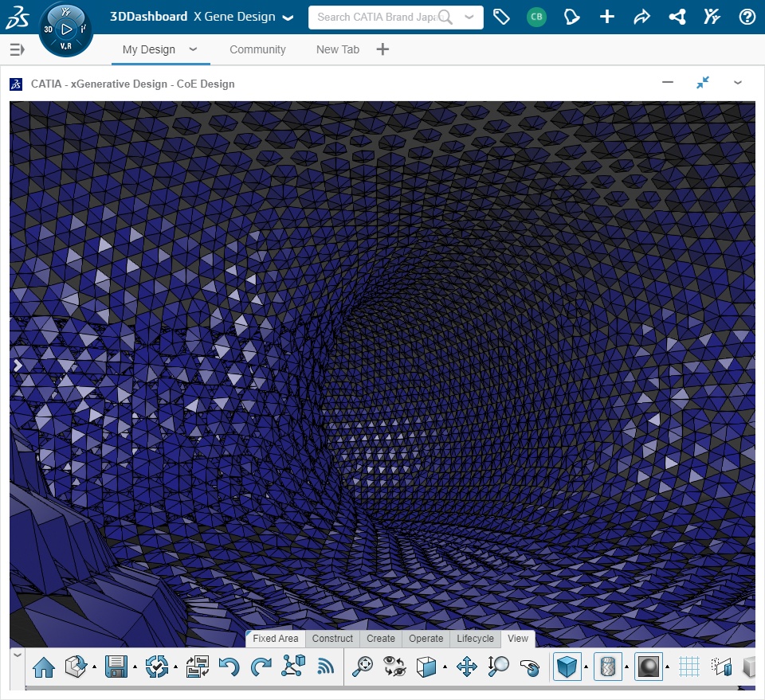Expand the search options dropdown arrow

pyautogui.click(x=469, y=17)
